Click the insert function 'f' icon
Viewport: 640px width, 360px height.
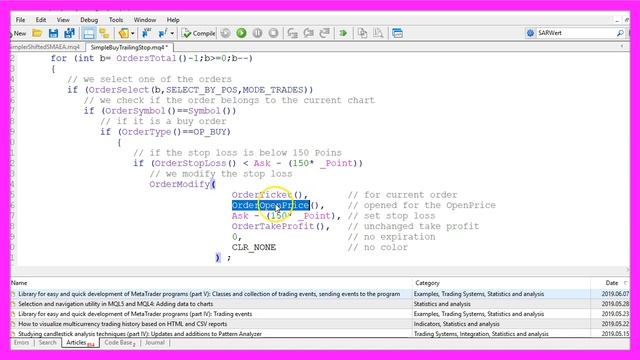click(162, 33)
